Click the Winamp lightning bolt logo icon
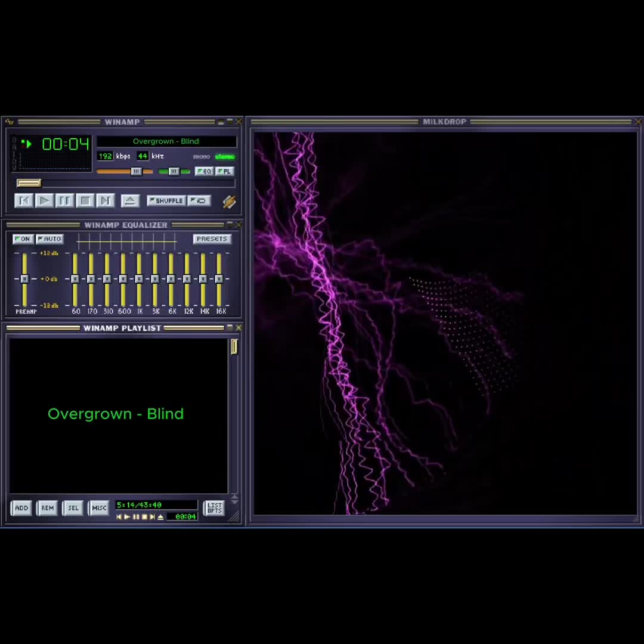The image size is (644, 644). coord(229,202)
